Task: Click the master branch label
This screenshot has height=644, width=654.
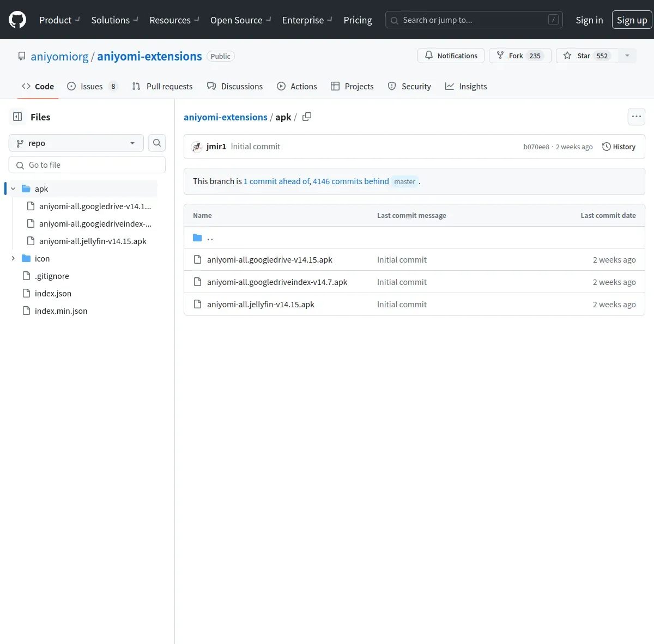Action: (x=404, y=181)
